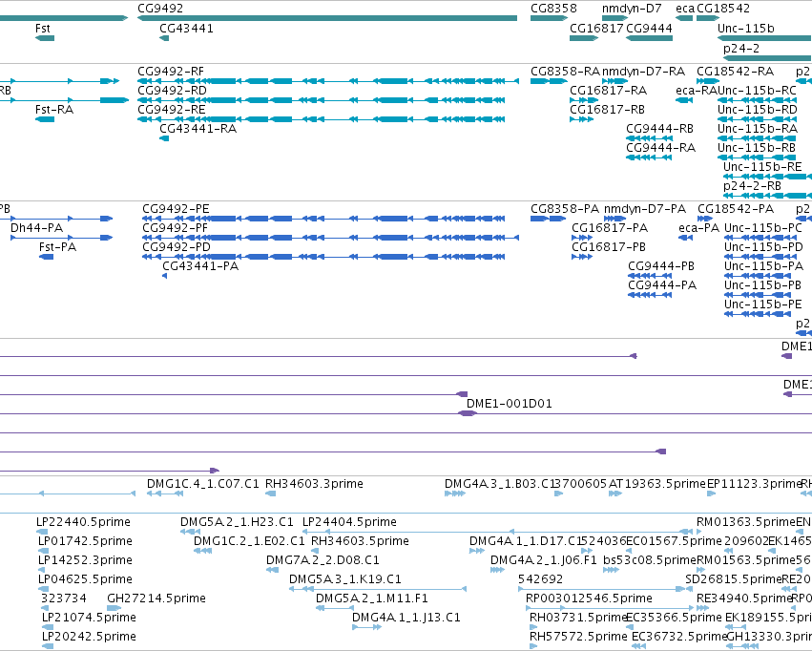Viewport: 812px width, 651px height.
Task: Select the CG9492 gene label
Action: point(160,9)
